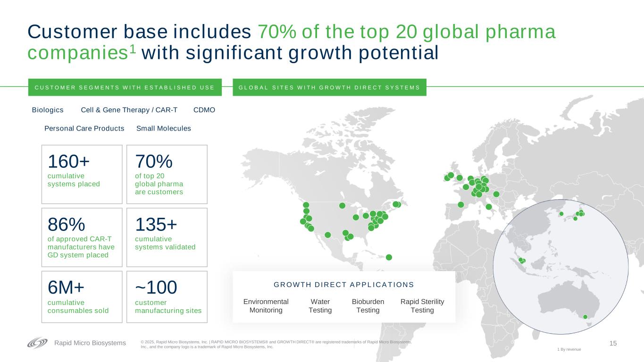Click the Customer Segments With Established Use banner
Viewport: 644px width, 362px height.
(x=125, y=87)
